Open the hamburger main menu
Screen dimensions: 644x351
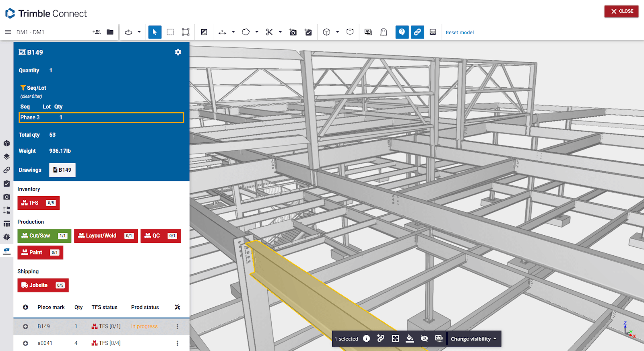point(8,32)
